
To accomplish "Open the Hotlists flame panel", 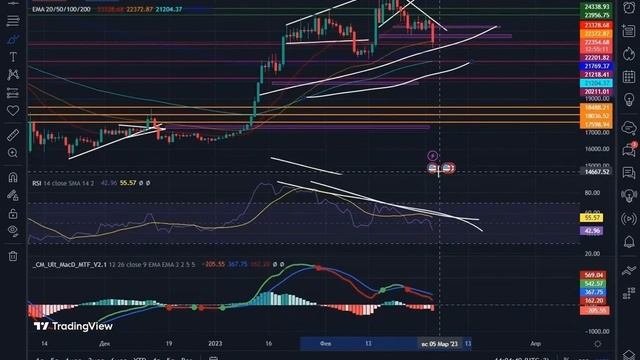I will (x=629, y=53).
